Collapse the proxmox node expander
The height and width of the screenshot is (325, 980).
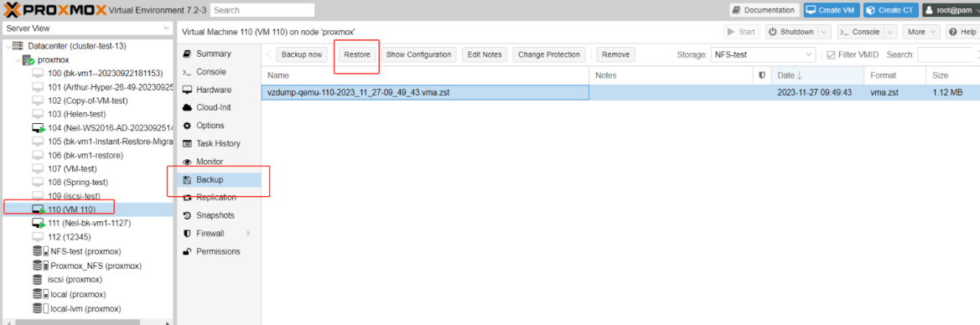18,60
